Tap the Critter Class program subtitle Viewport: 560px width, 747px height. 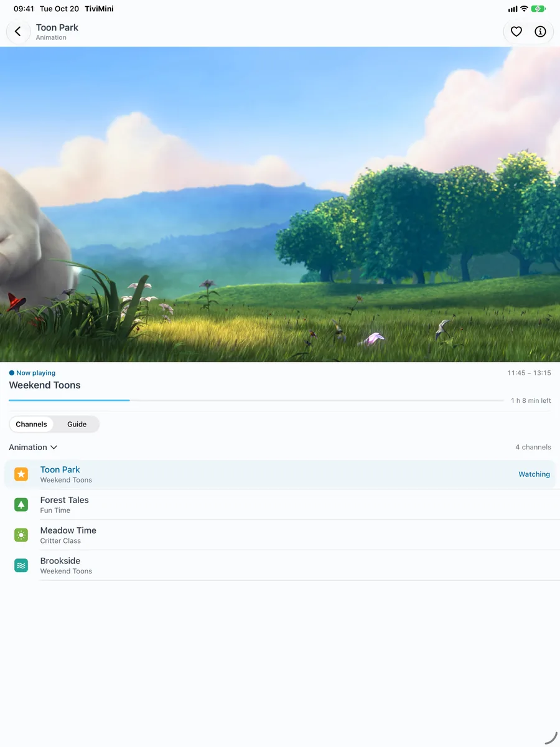pyautogui.click(x=60, y=541)
